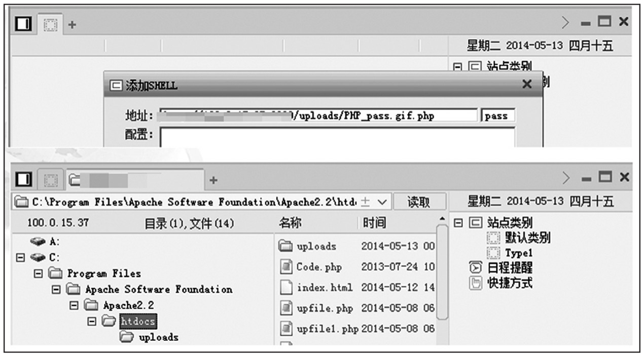644x356 pixels.
Task: Collapse the C: drive node
Action: [20, 257]
